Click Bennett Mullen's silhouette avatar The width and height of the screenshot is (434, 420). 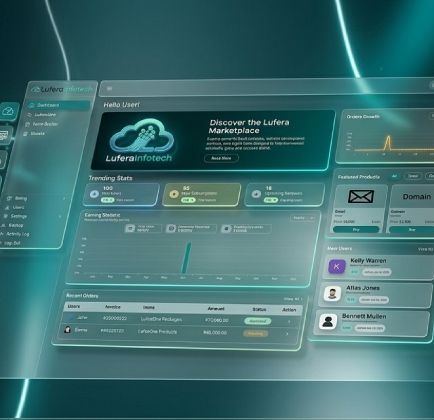pyautogui.click(x=328, y=321)
